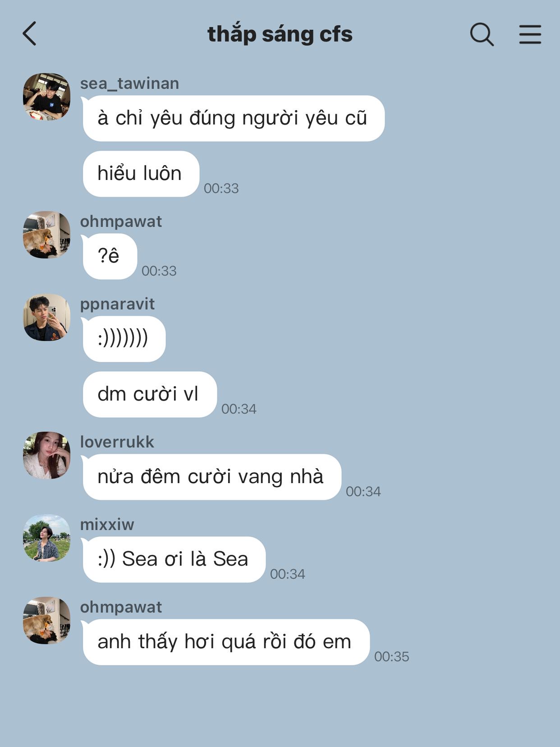Tap the sea_tawinan username label

click(x=129, y=83)
